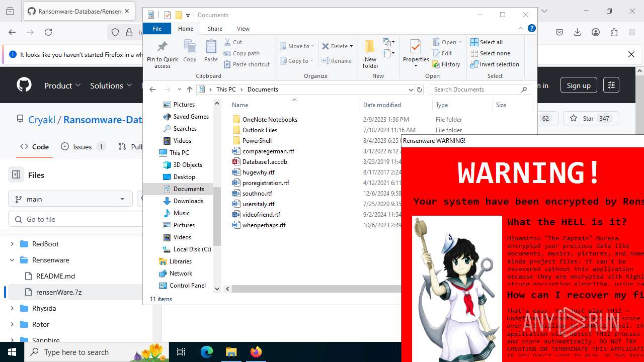Select Database1.accdb file
This screenshot has height=362, width=644.
pos(265,162)
